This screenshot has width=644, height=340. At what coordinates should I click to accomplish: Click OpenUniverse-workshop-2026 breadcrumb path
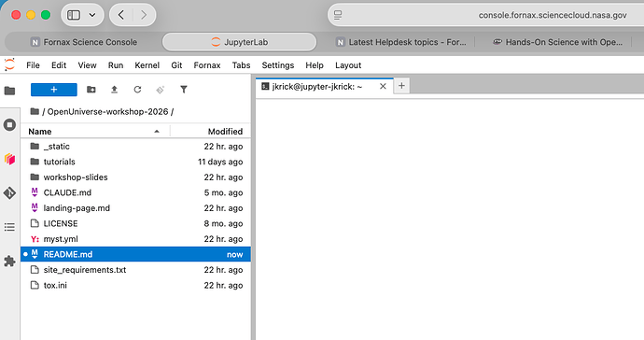tap(107, 111)
